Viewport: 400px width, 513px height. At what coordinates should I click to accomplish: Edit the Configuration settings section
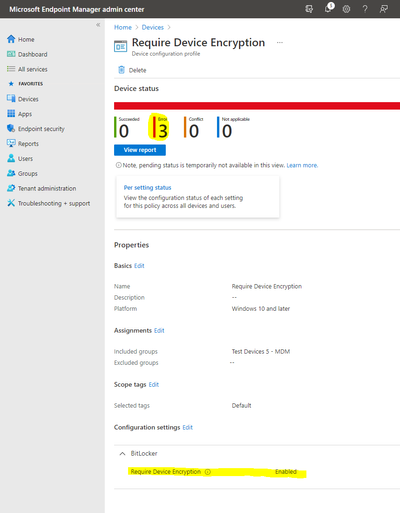tap(187, 427)
